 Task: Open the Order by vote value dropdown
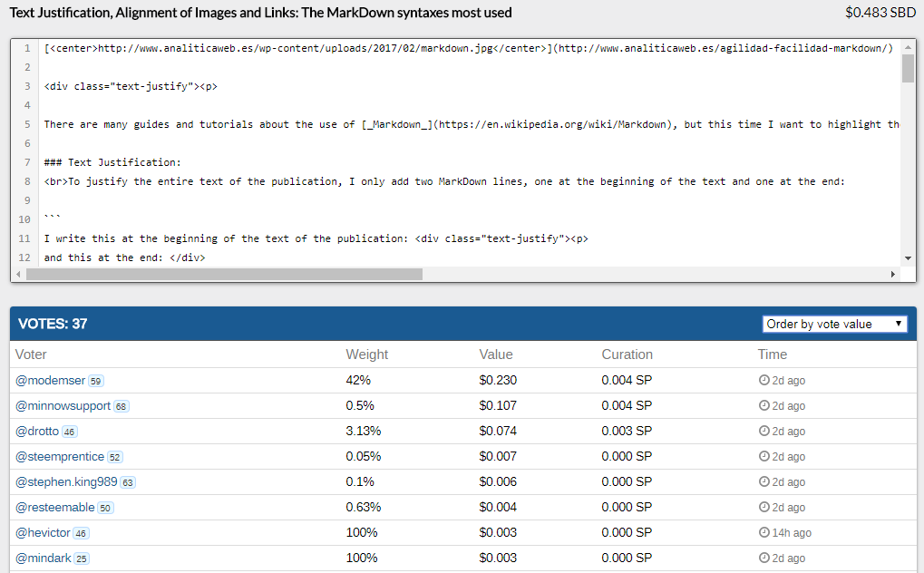pyautogui.click(x=834, y=324)
